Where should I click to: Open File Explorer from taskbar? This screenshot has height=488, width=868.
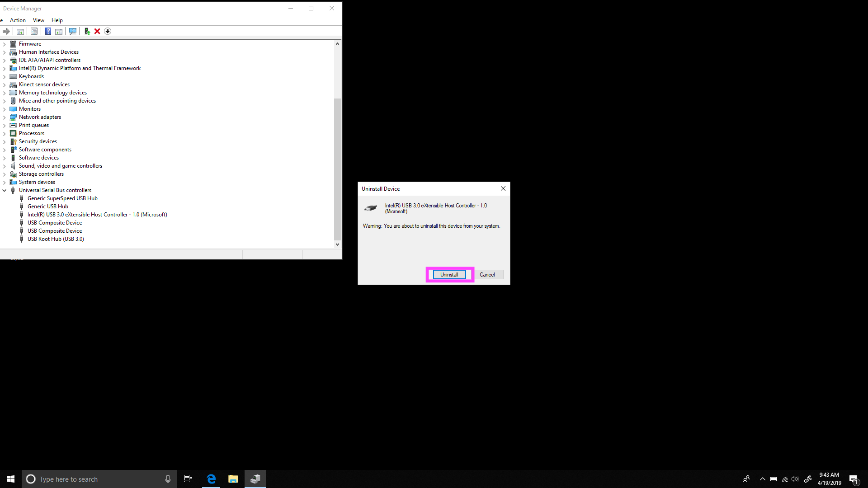click(x=233, y=479)
